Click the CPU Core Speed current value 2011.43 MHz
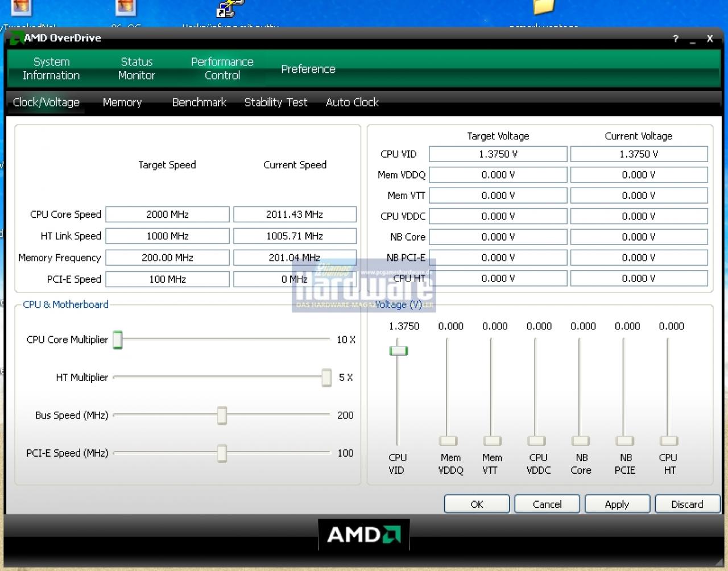 pos(295,214)
